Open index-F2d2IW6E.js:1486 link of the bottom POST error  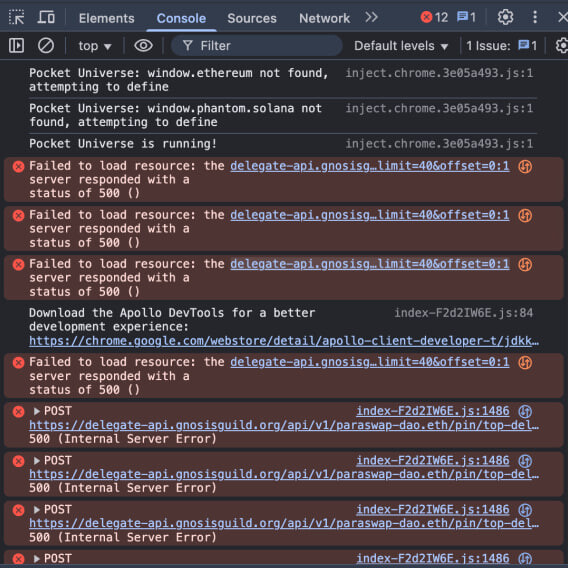(x=433, y=559)
